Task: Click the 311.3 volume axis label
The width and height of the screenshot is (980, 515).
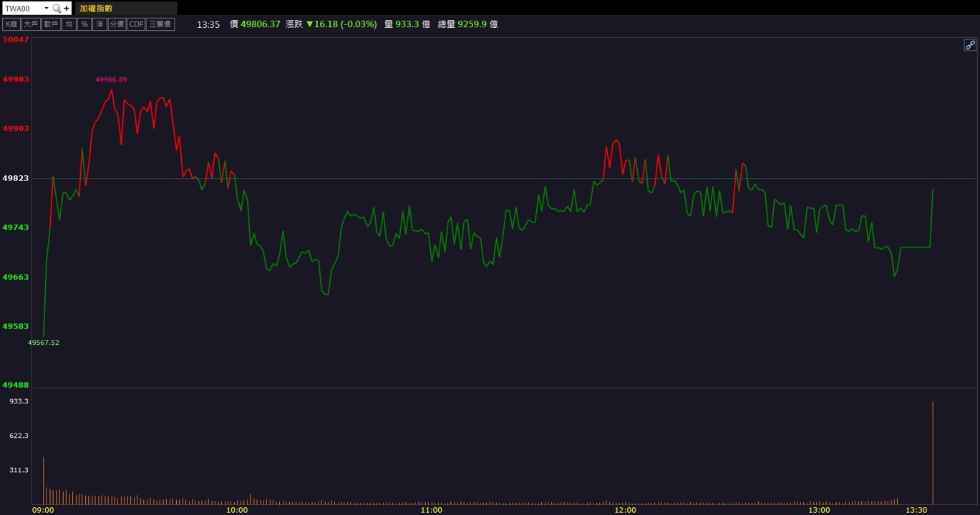Action: [x=19, y=470]
